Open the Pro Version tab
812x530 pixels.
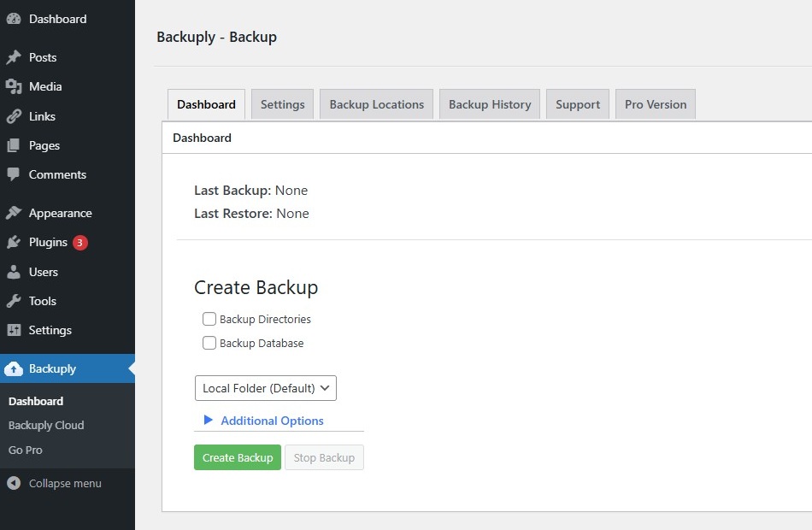656,104
